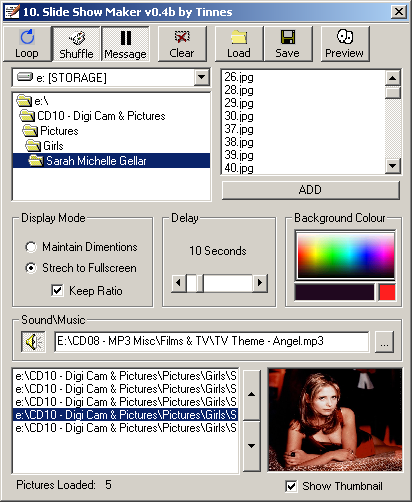Image resolution: width=412 pixels, height=502 pixels.
Task: Click the red colour swatch
Action: click(387, 292)
